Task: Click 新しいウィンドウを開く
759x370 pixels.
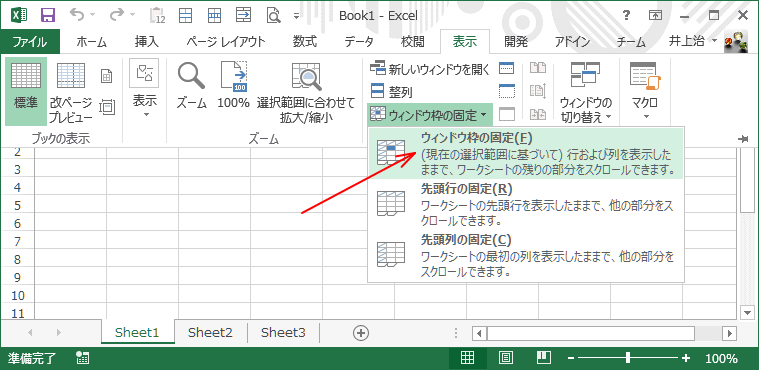Action: point(430,69)
